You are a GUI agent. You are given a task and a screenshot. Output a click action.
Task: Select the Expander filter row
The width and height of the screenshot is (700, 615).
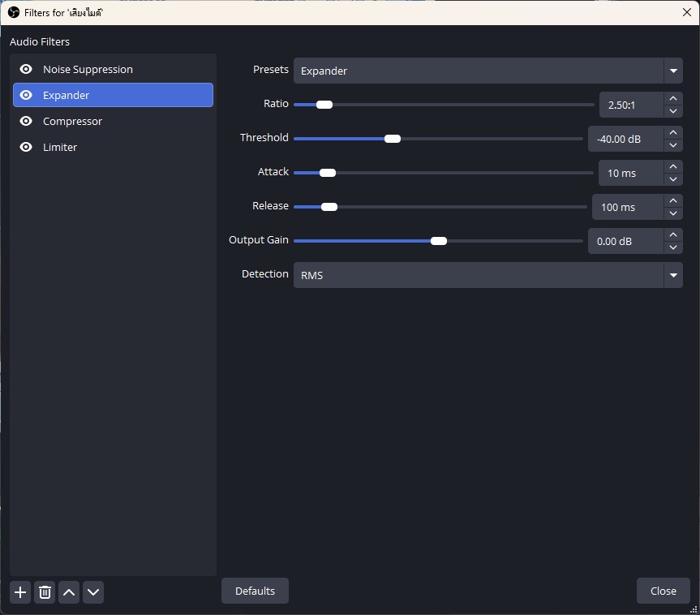coord(113,95)
